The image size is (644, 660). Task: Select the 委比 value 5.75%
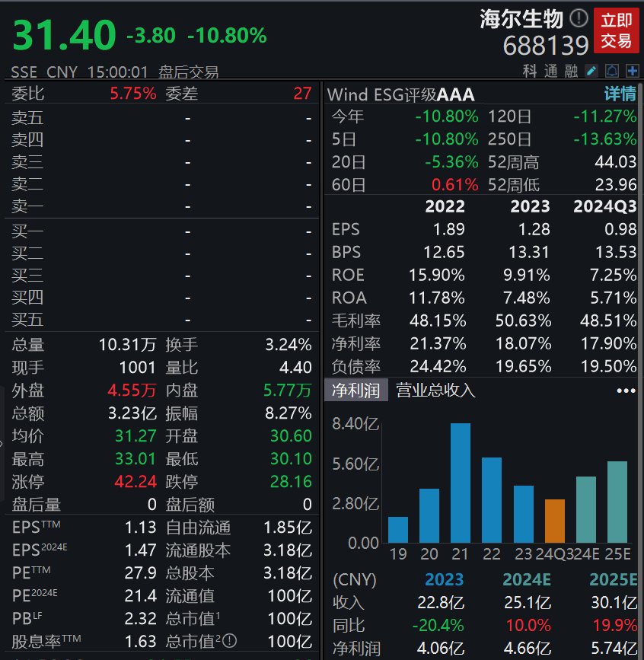coord(133,94)
